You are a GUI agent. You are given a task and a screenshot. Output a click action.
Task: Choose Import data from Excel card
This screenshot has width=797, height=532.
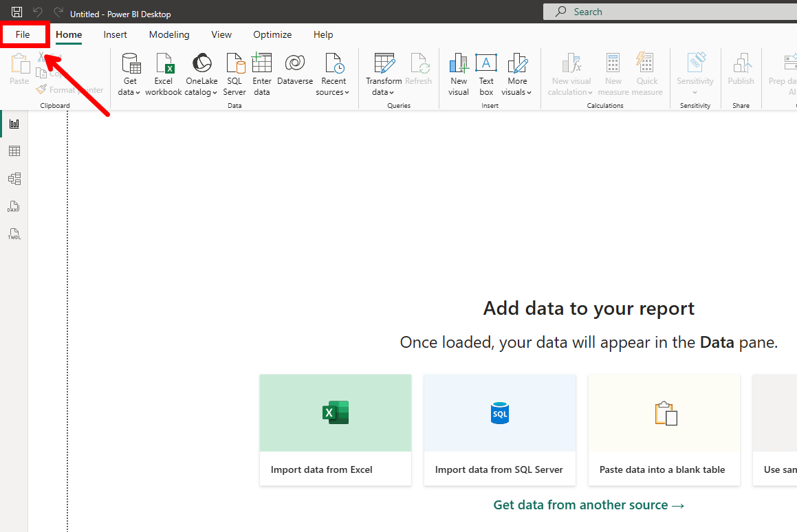pyautogui.click(x=335, y=430)
